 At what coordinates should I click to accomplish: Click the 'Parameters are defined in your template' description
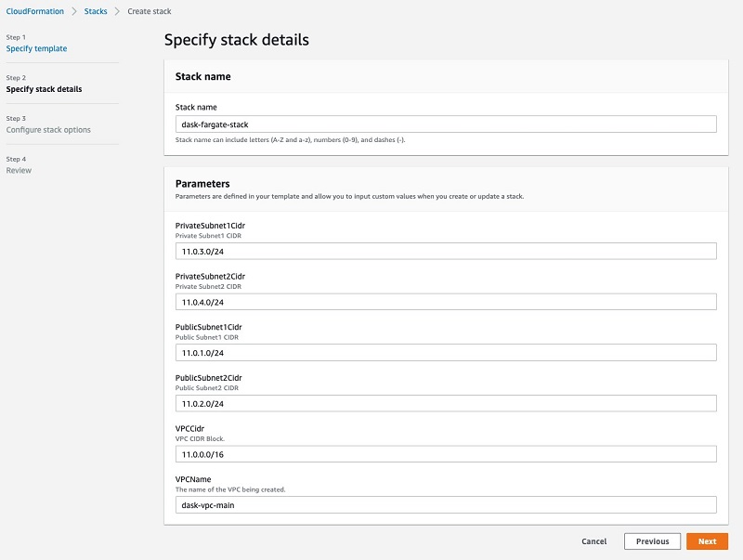pos(350,196)
